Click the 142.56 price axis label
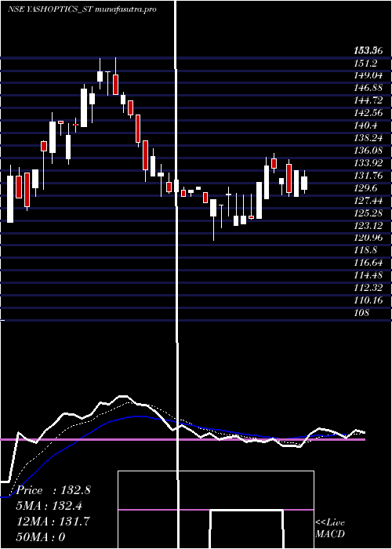The height and width of the screenshot is (549, 392). (x=368, y=113)
